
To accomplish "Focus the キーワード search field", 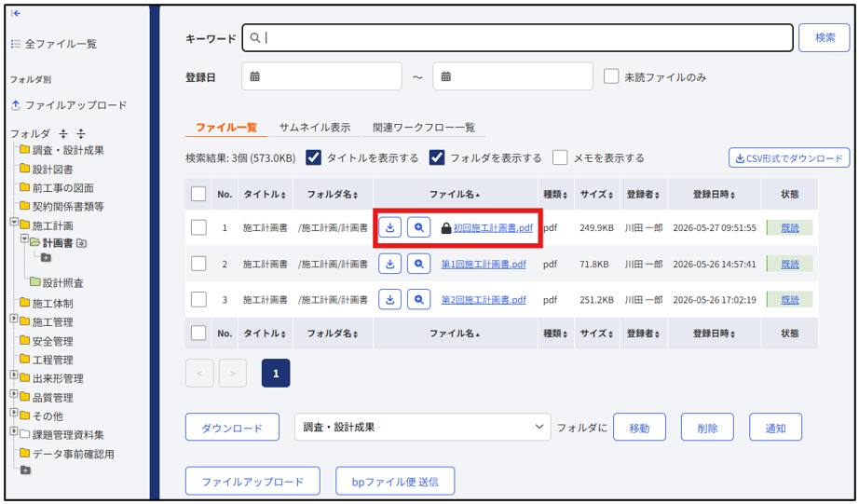I will (x=518, y=38).
